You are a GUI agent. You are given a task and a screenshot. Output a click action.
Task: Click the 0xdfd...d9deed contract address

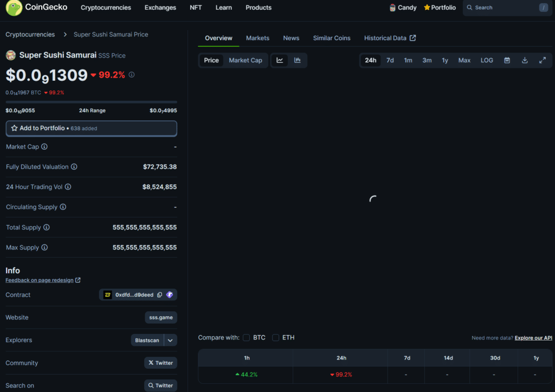pyautogui.click(x=134, y=294)
